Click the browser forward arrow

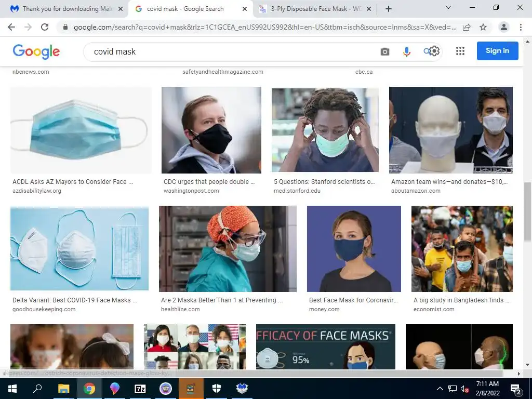point(28,27)
